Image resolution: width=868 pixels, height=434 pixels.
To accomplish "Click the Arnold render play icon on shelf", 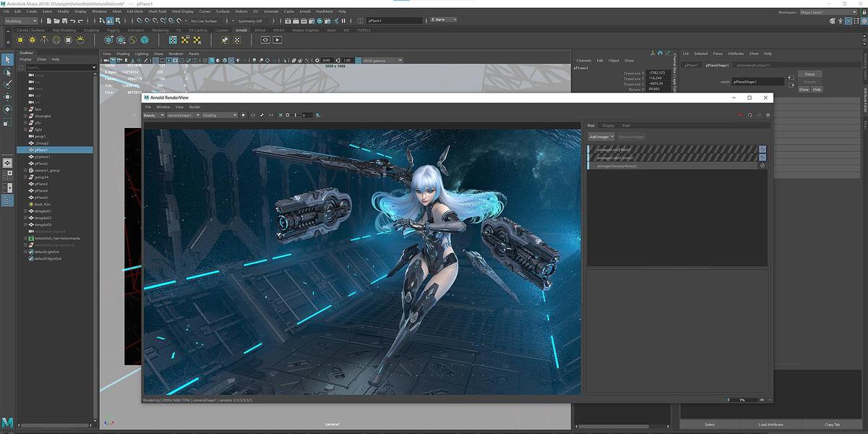I will pyautogui.click(x=278, y=40).
